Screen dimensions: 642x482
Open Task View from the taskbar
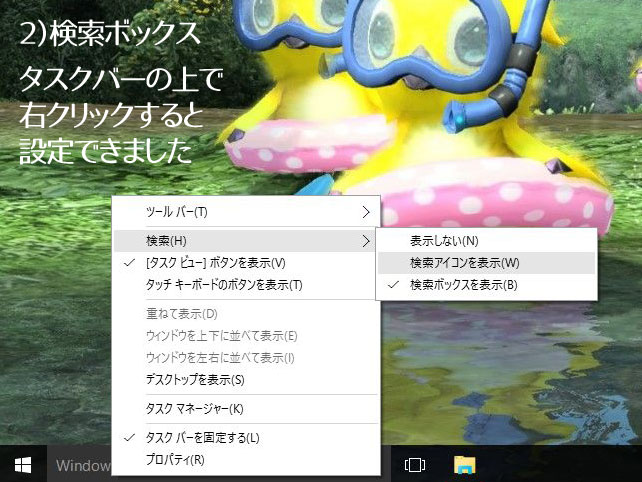[414, 465]
